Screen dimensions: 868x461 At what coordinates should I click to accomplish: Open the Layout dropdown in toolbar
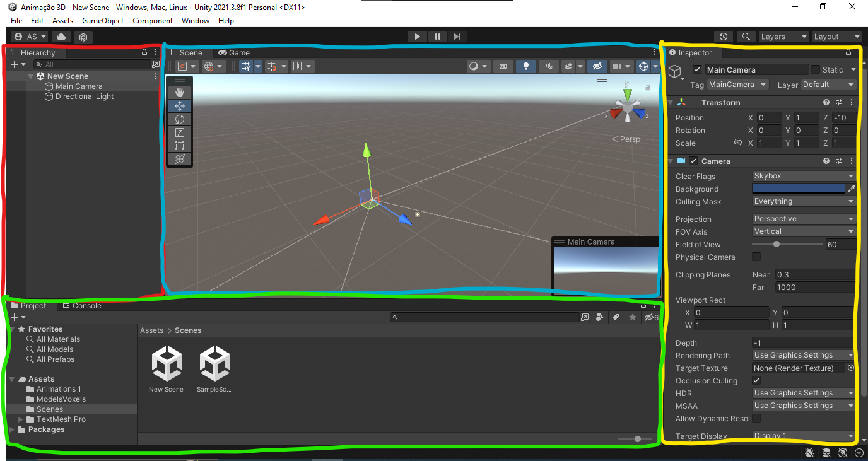tap(836, 37)
